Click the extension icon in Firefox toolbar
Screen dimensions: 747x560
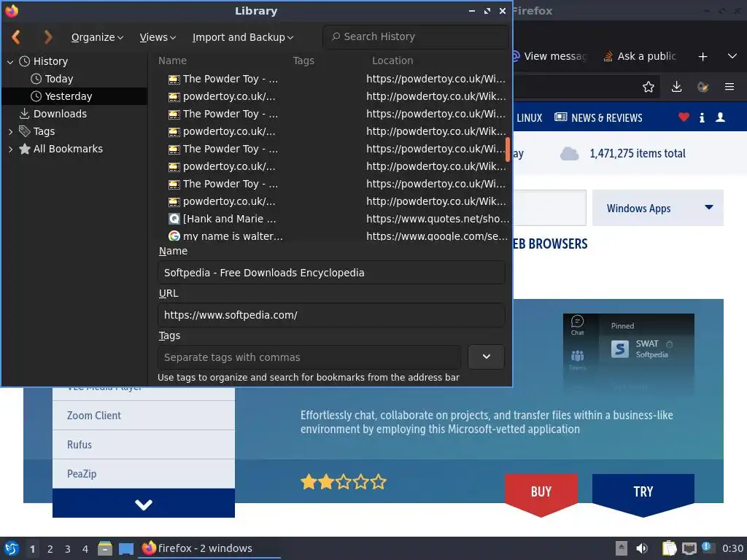coord(703,87)
